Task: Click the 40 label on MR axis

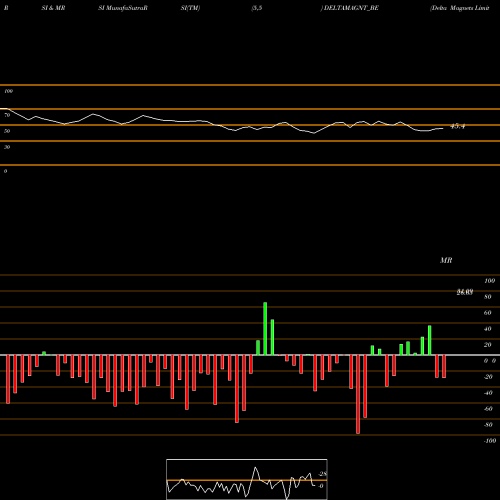Action: pyautogui.click(x=488, y=329)
